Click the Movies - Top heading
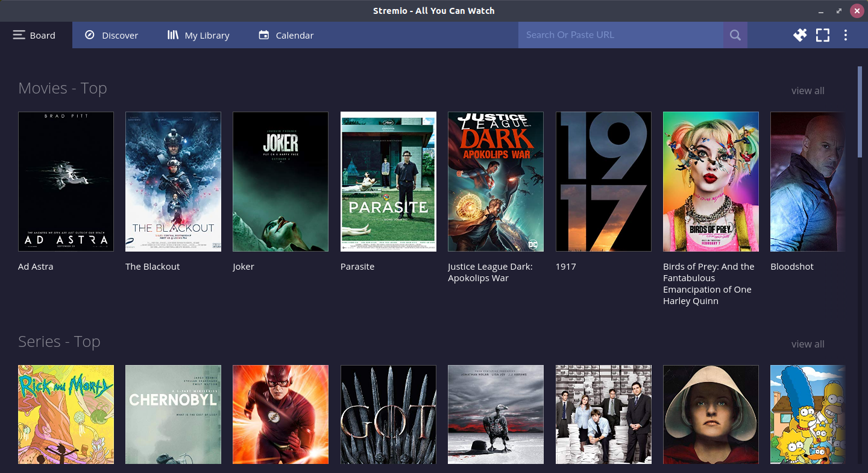This screenshot has width=868, height=473. 63,88
